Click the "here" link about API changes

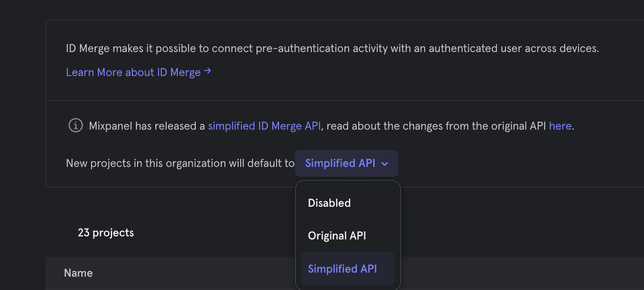(560, 126)
